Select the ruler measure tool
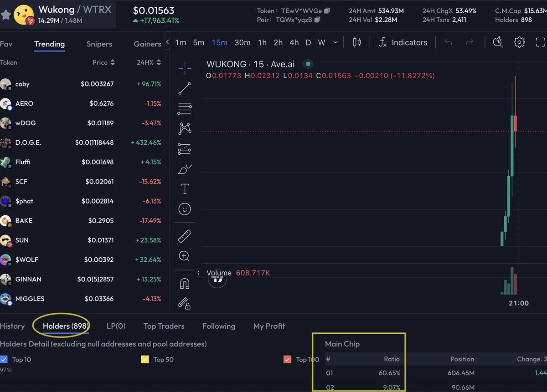 (x=185, y=236)
